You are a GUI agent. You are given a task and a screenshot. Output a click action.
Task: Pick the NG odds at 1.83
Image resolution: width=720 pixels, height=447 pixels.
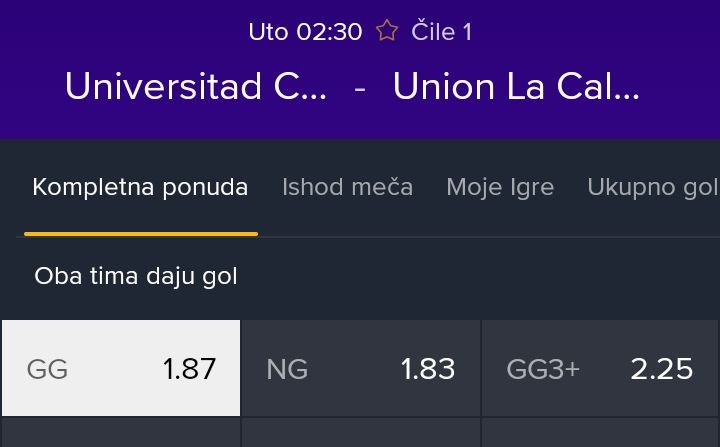pyautogui.click(x=361, y=368)
